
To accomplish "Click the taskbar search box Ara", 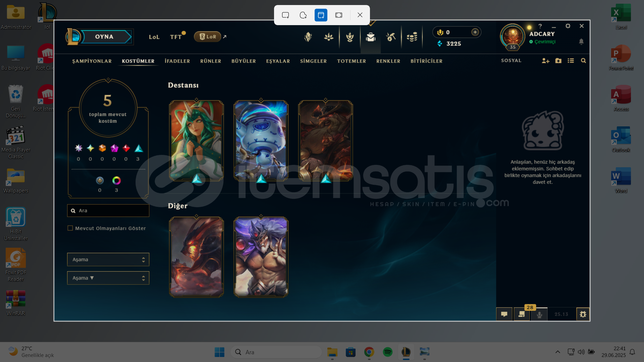I will (276, 352).
